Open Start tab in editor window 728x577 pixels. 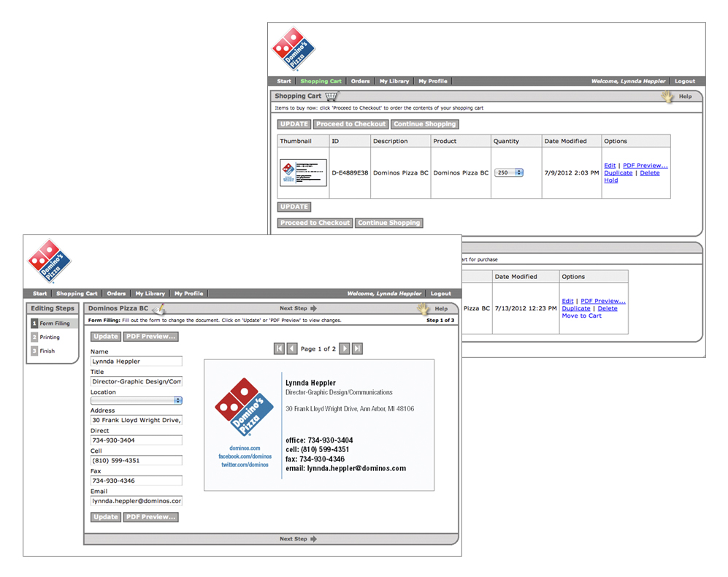[x=40, y=294]
